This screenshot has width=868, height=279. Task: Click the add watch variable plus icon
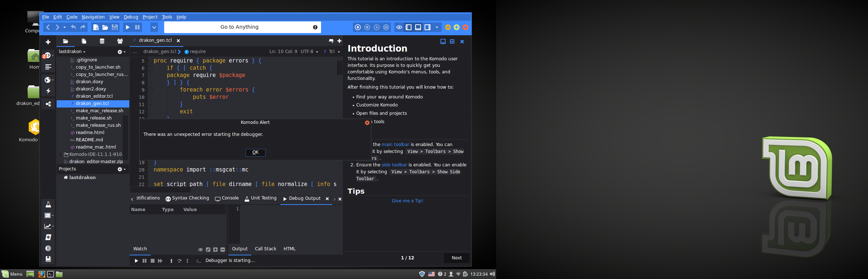[215, 250]
